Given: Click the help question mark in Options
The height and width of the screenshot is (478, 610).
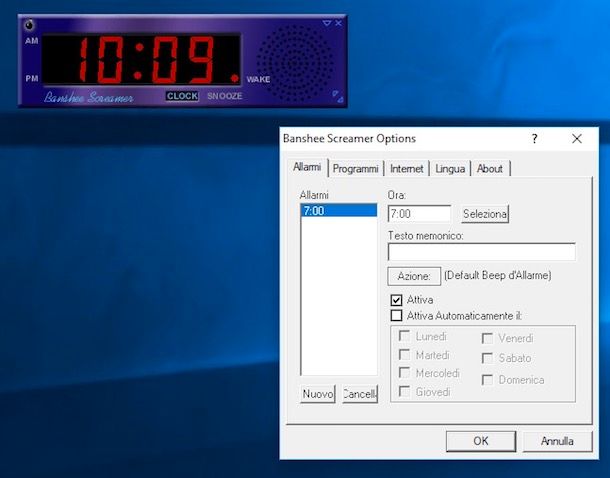Looking at the screenshot, I should [534, 139].
